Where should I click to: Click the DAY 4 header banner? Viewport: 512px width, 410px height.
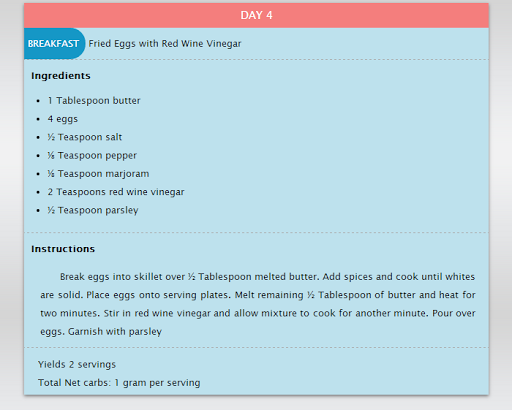(x=256, y=15)
